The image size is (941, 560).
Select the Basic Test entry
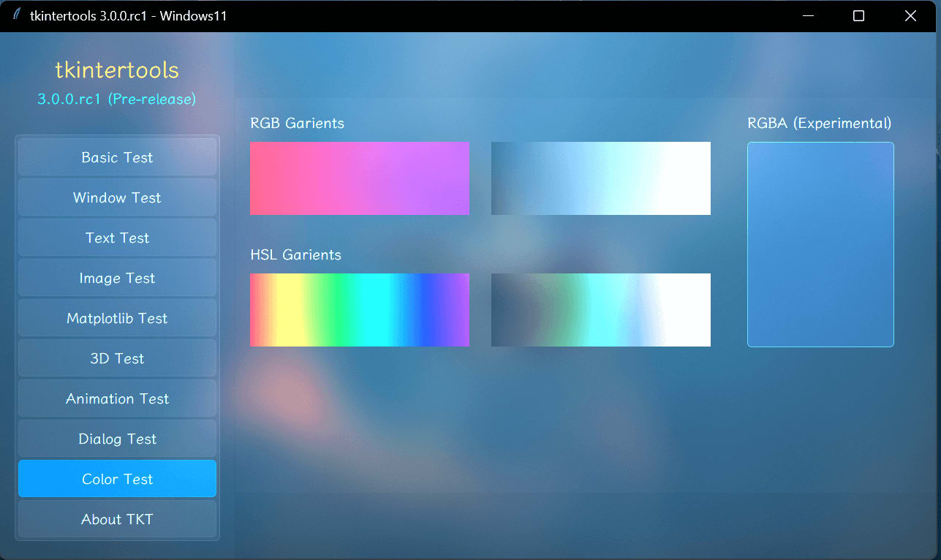(117, 157)
